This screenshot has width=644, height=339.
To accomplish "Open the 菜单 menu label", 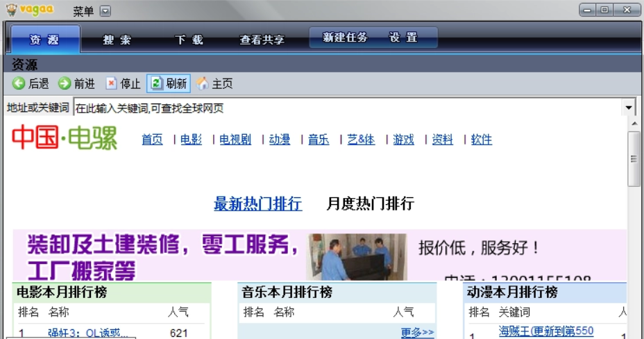I will 83,11.
